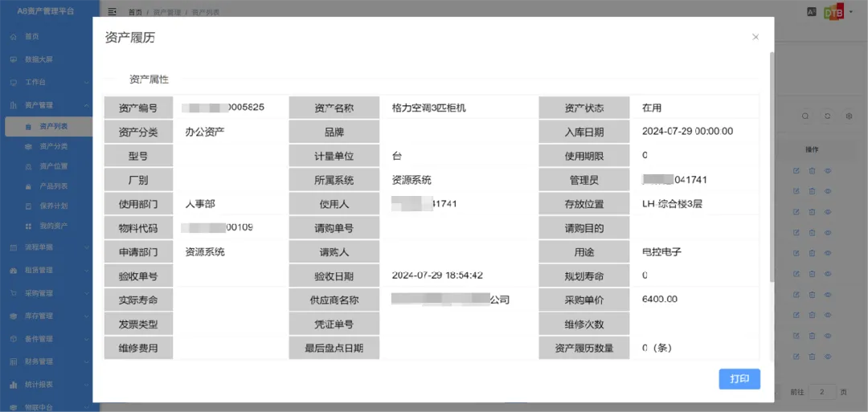Expand the 财务管理 sidebar menu
Screen dimensions: 868x412
(46, 362)
